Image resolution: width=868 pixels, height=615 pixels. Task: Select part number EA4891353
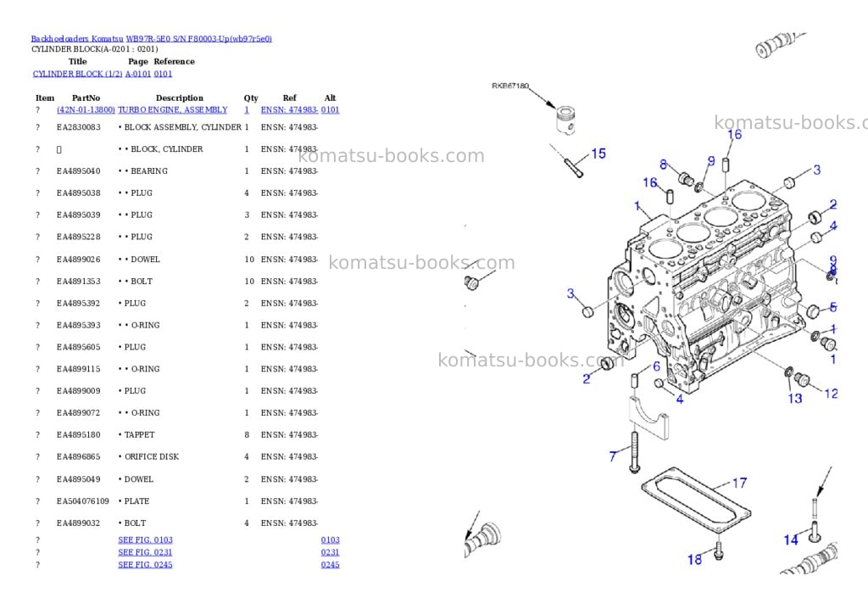79,281
